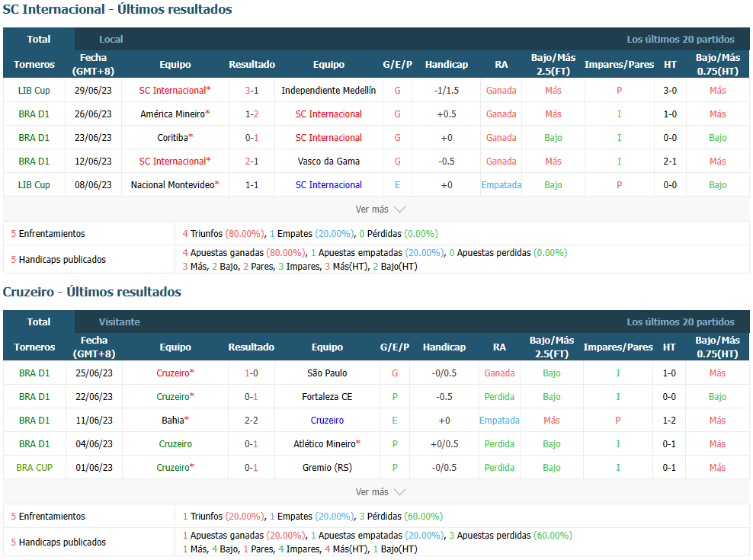753x560 pixels.
Task: Click the BRA CUP tournament label
Action: tap(34, 467)
